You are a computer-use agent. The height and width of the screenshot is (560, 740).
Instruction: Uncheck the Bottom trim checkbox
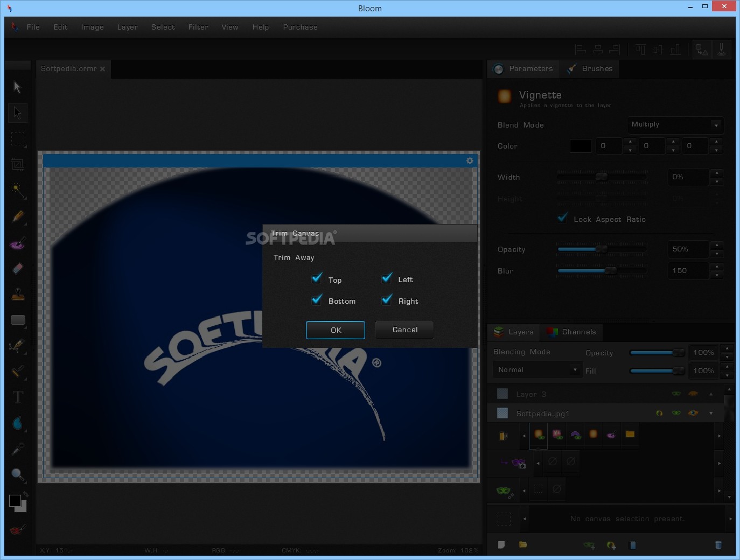[x=317, y=300]
